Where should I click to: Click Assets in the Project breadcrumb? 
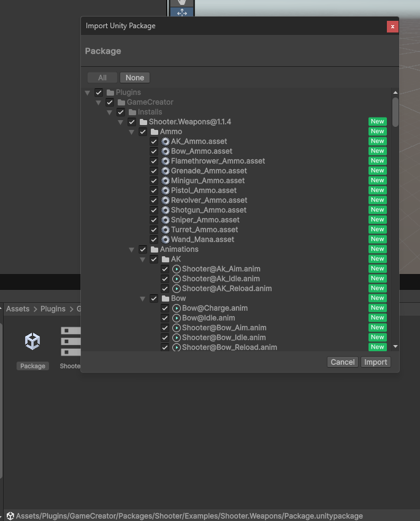pos(18,309)
